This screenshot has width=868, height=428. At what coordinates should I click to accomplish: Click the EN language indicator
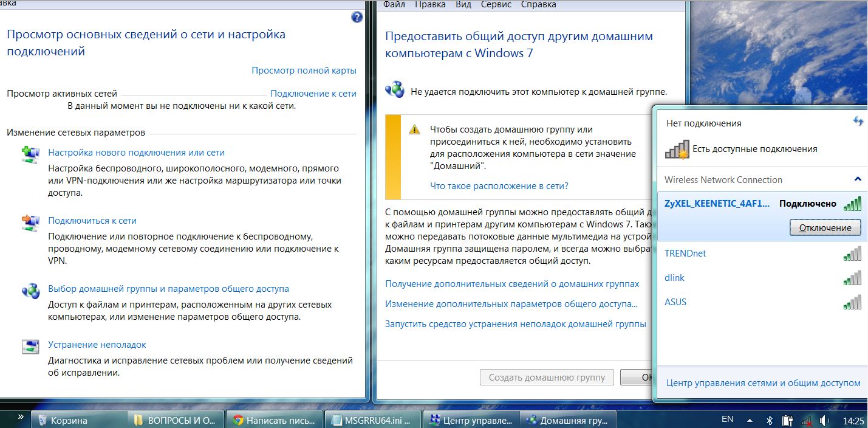(x=727, y=419)
